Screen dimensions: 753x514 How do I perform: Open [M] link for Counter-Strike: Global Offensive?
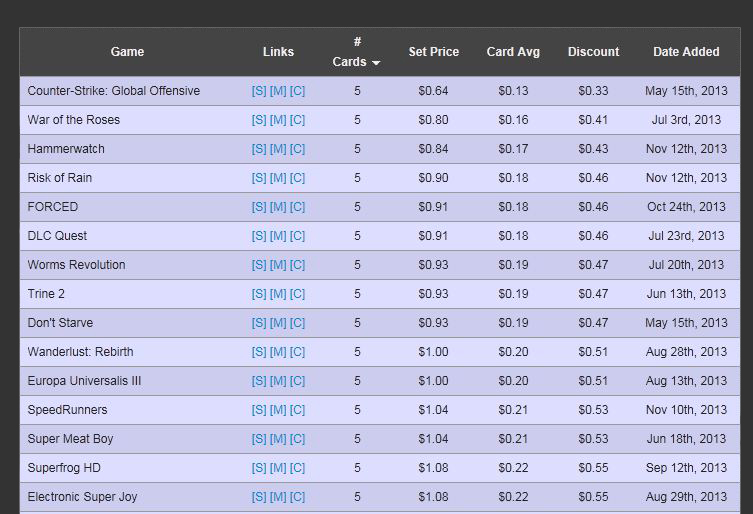click(x=278, y=91)
